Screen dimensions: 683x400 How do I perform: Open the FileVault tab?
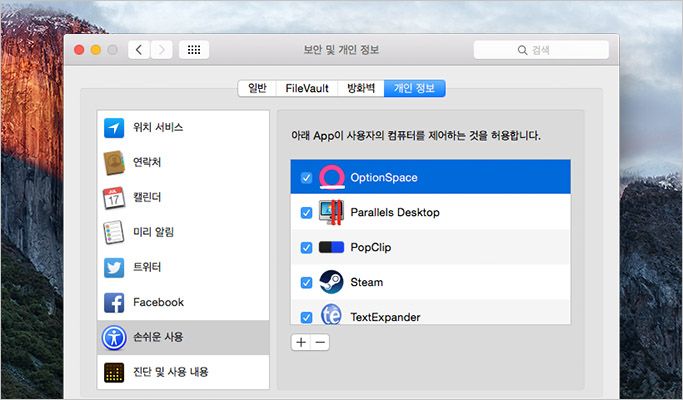click(307, 88)
